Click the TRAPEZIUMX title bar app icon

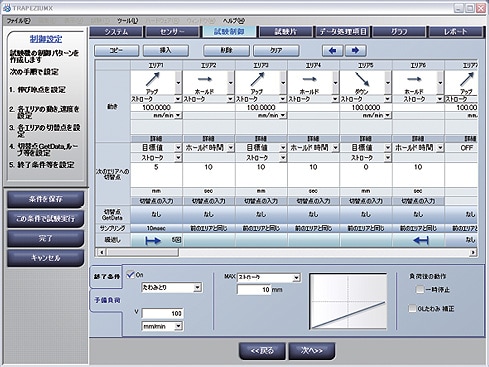6,8
